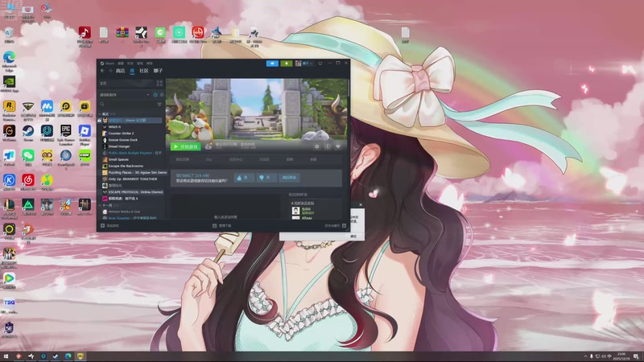The width and height of the screenshot is (644, 362).
Task: Select the NetEase Cloud Music desktop icon
Action: [x=28, y=183]
